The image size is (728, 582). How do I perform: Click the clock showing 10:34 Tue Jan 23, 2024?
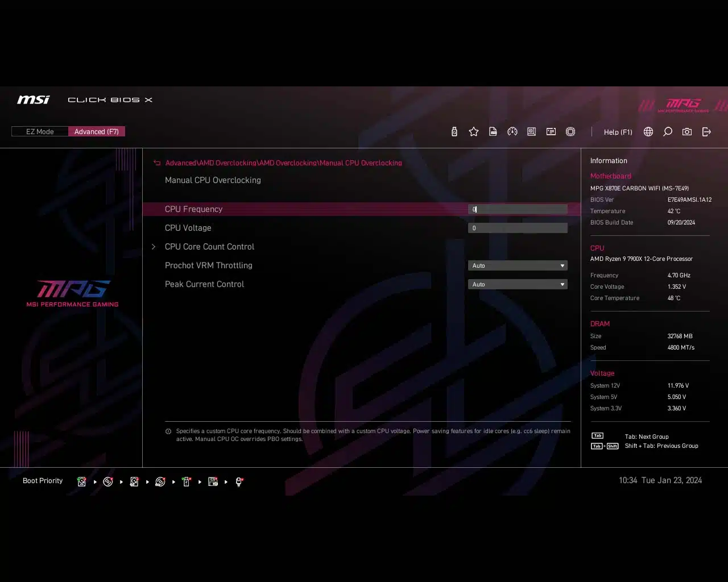660,480
